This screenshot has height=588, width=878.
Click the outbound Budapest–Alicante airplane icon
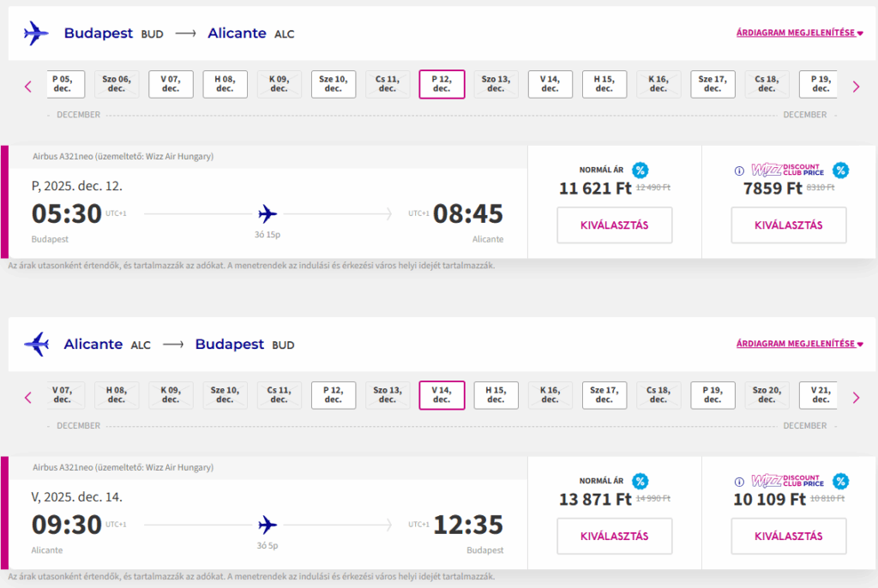36,33
